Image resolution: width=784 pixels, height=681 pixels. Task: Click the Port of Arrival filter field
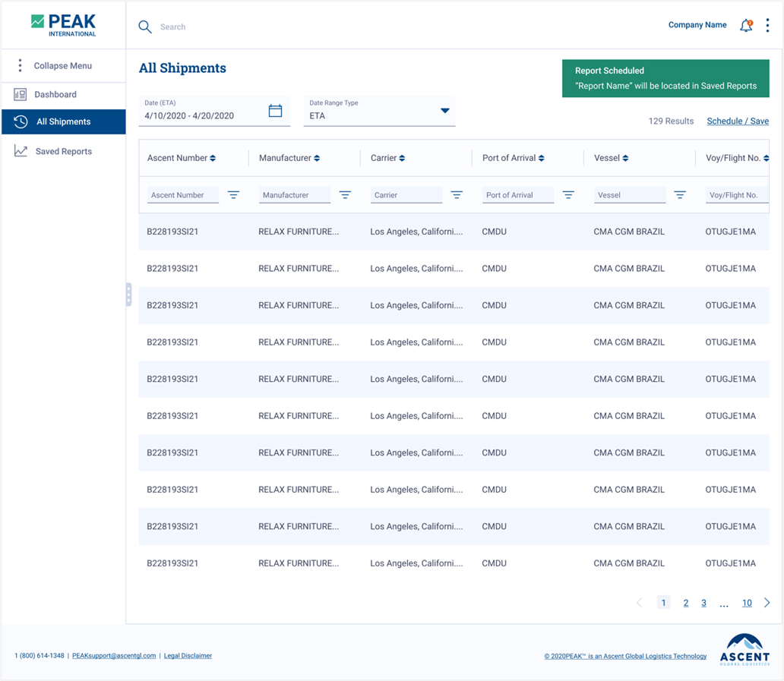(517, 195)
